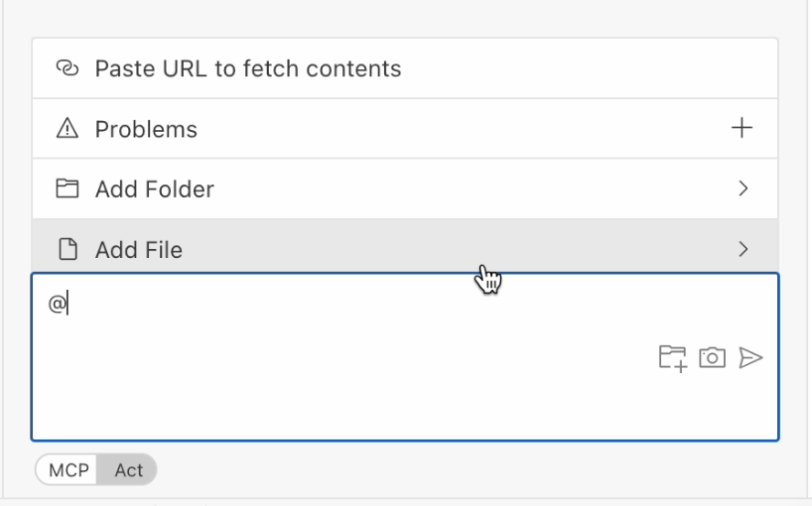The image size is (812, 506).
Task: Click the @ character in the message box
Action: [56, 305]
